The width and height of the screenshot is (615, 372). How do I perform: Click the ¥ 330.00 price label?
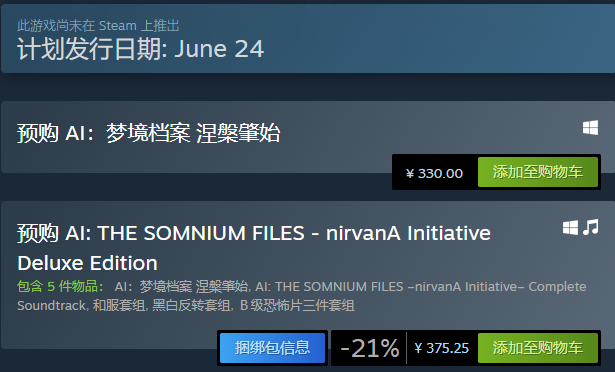click(435, 173)
